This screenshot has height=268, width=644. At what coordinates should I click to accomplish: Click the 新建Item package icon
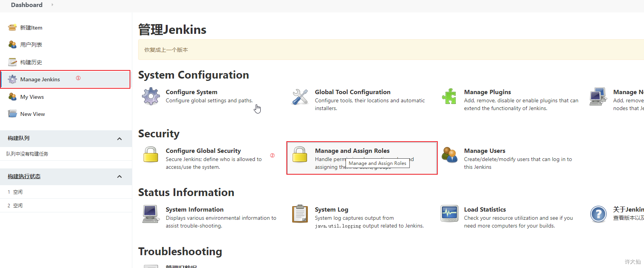(x=12, y=28)
